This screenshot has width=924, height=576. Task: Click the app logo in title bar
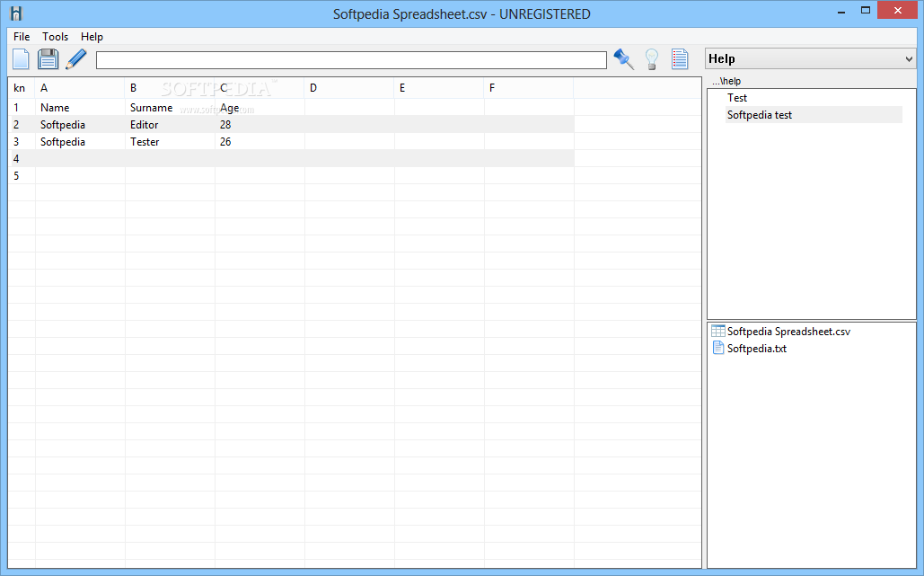click(x=16, y=13)
